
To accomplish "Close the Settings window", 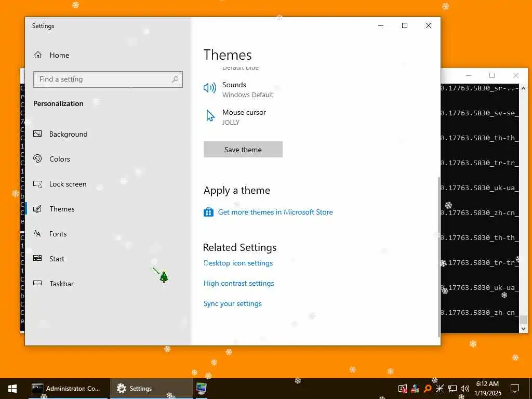I will pos(429,25).
